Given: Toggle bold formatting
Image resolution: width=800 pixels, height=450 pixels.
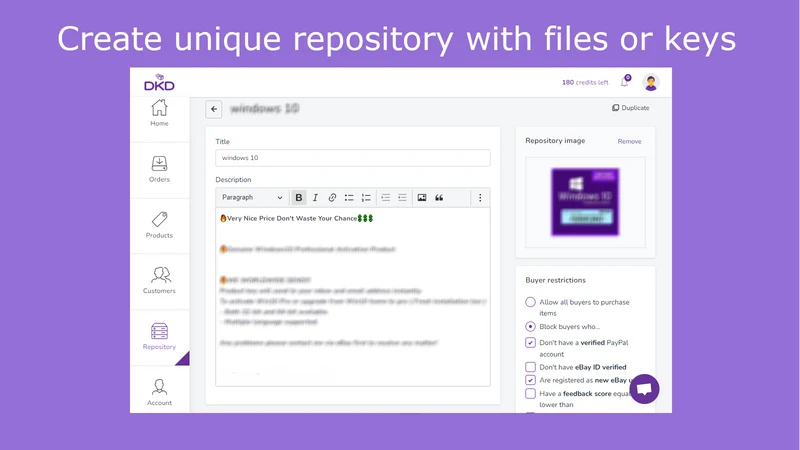Looking at the screenshot, I should (298, 197).
